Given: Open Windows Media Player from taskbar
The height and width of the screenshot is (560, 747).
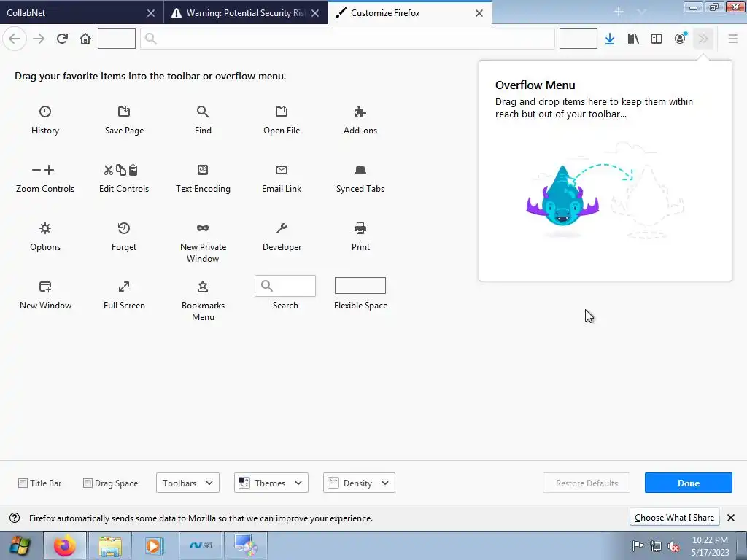Looking at the screenshot, I should pyautogui.click(x=155, y=545).
